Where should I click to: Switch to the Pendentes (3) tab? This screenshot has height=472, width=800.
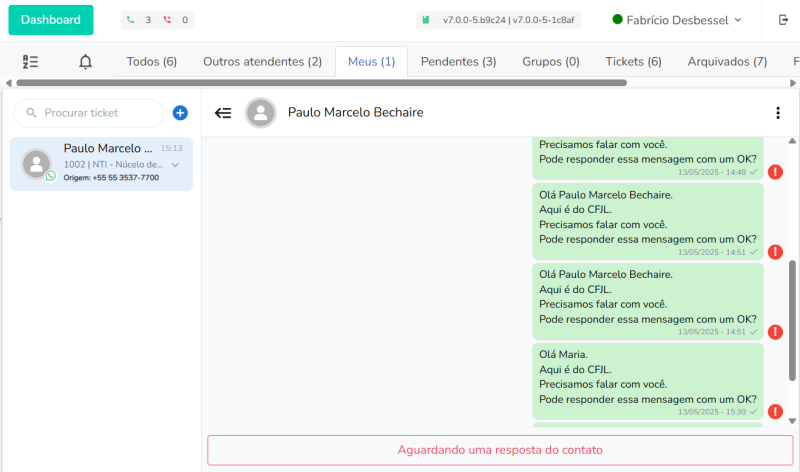point(458,62)
